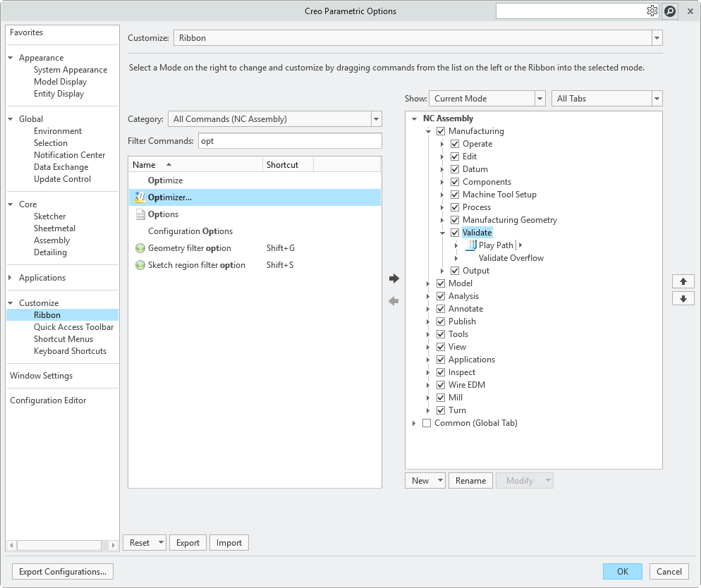The height and width of the screenshot is (588, 701).
Task: Select Configuration Options command row
Action: pos(255,231)
